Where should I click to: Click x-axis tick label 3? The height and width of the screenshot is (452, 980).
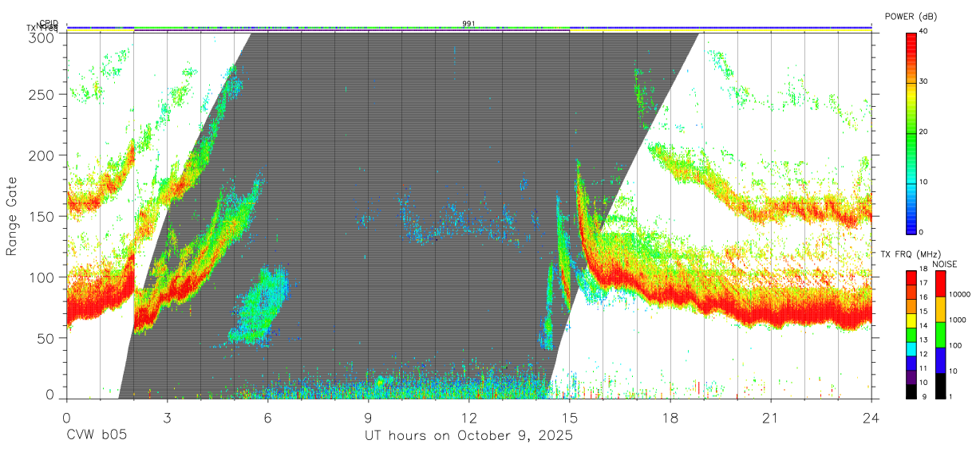click(x=167, y=417)
